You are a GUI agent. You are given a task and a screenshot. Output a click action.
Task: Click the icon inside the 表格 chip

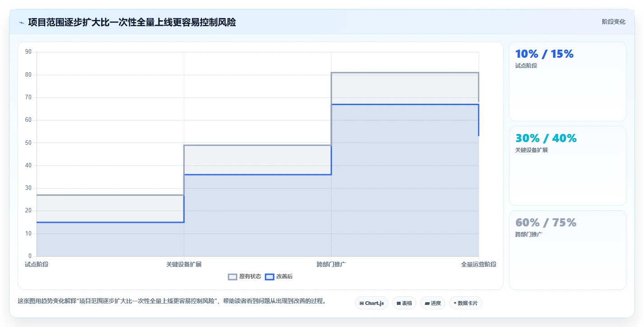pos(399,304)
